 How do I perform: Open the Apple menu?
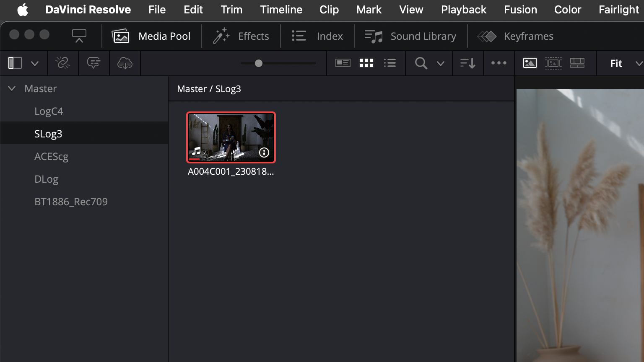[23, 10]
